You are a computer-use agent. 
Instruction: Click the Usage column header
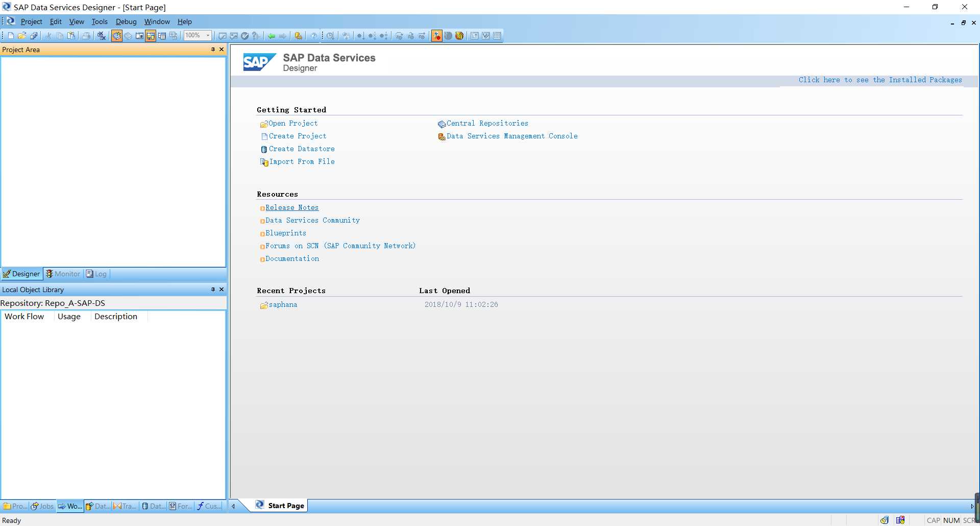pos(72,317)
